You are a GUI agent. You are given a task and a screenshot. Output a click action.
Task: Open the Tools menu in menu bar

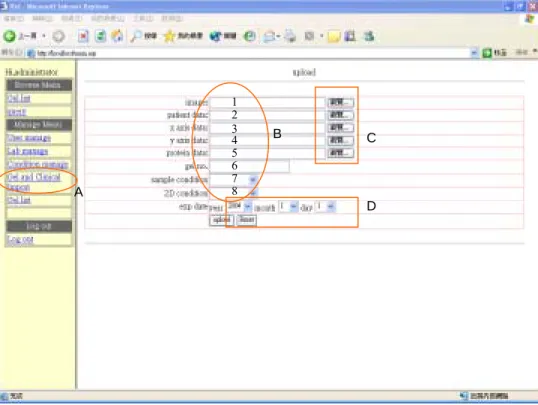(143, 18)
